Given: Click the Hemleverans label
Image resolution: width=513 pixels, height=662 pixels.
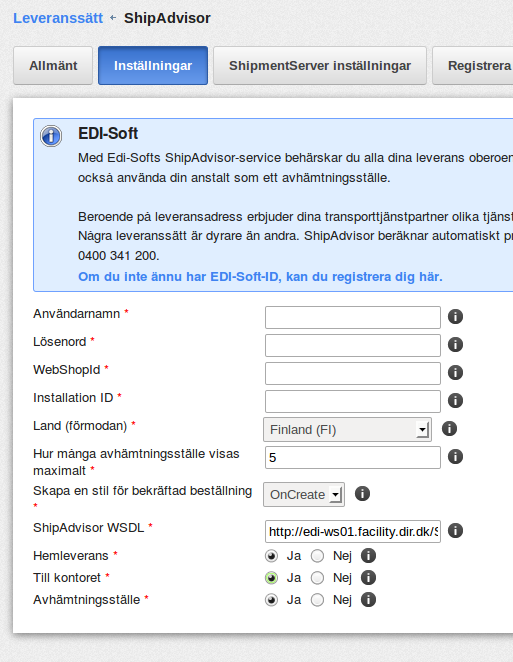Looking at the screenshot, I should (71, 556).
